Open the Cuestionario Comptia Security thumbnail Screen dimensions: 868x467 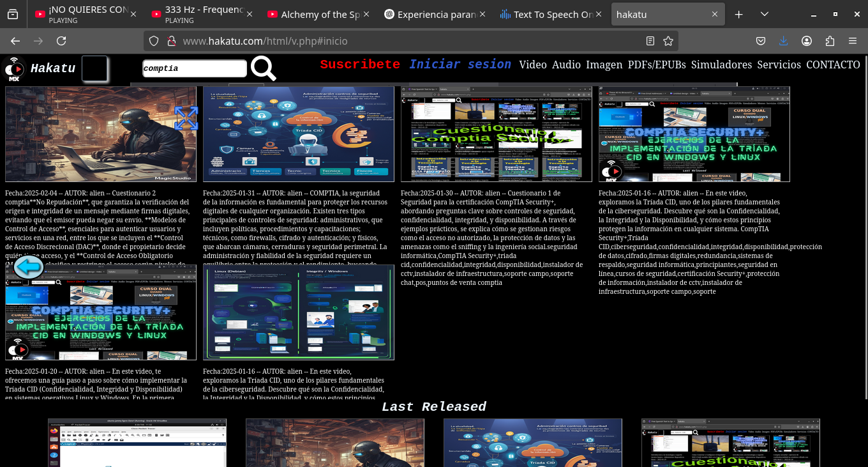(x=496, y=134)
